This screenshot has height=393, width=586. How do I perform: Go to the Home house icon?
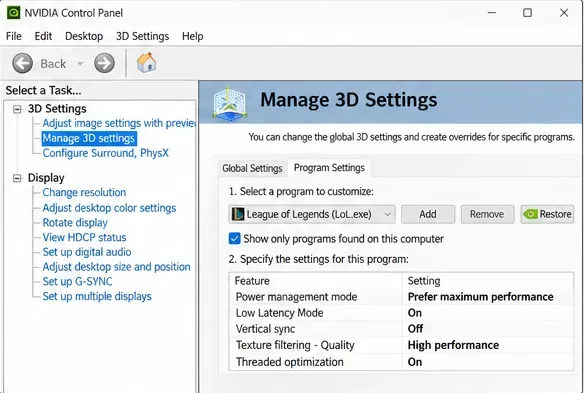pos(146,63)
